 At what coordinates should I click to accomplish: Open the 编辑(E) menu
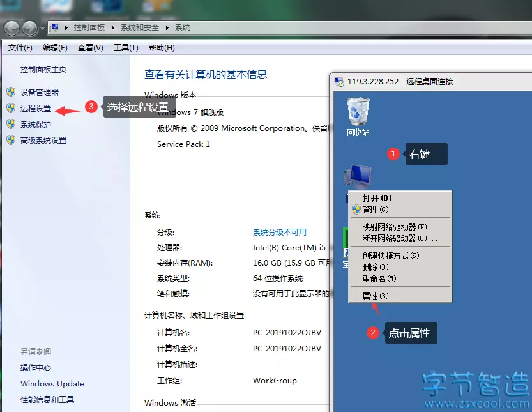(x=55, y=48)
